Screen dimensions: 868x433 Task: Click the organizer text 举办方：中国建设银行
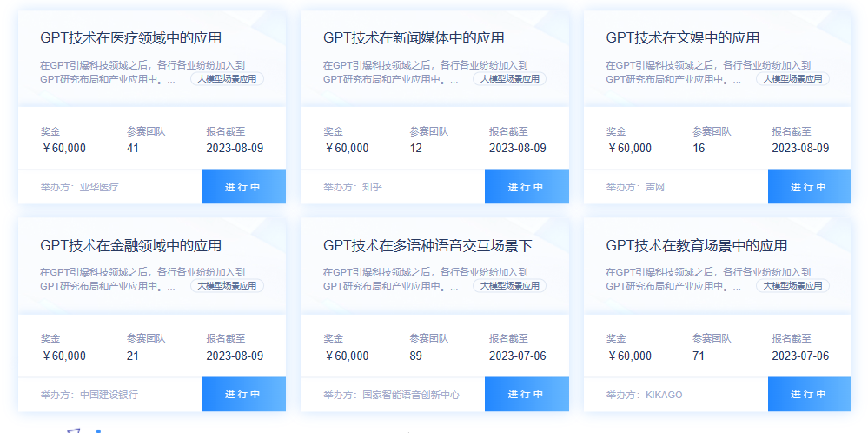[x=89, y=395]
